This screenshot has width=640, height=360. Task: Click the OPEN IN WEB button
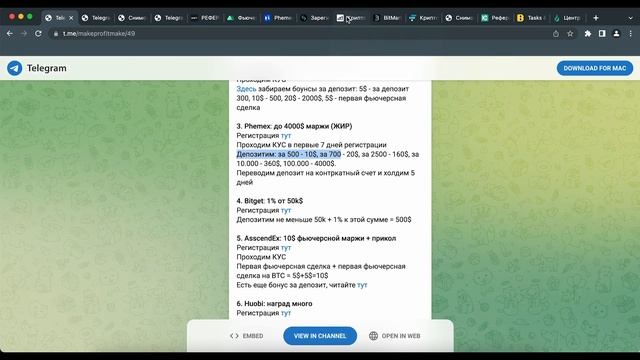coord(395,336)
